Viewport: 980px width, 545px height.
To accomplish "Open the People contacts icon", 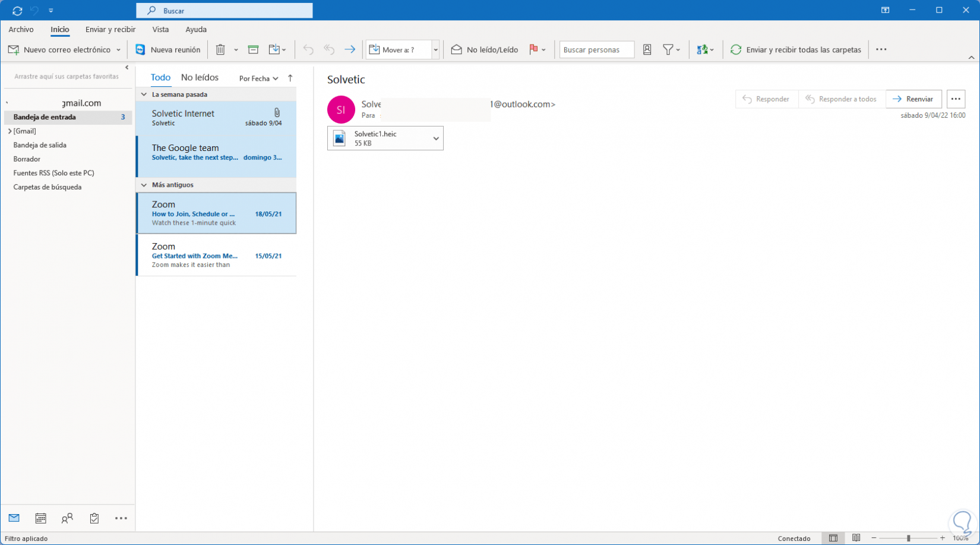I will 67,518.
